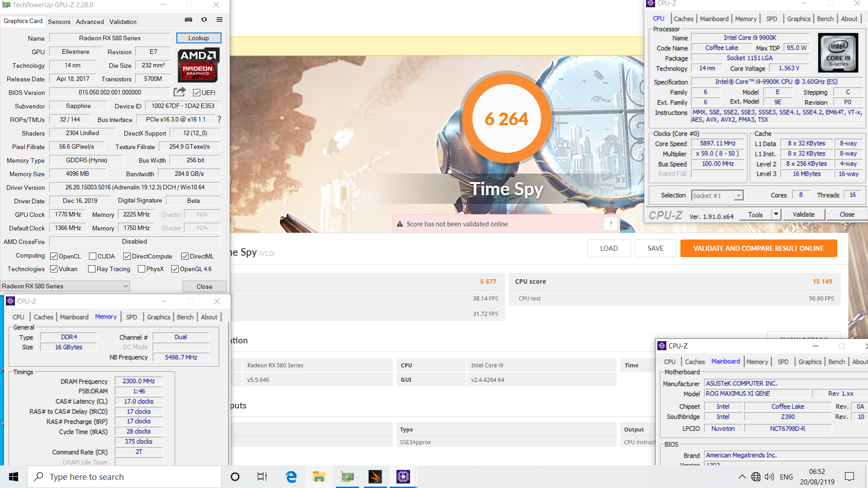This screenshot has height=488, width=868.
Task: Open Caches tab in top CPU-Z window
Action: click(683, 19)
